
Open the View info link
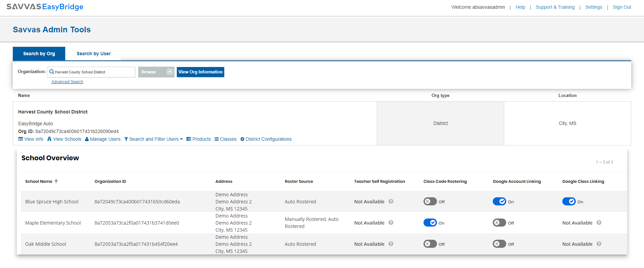(x=34, y=139)
